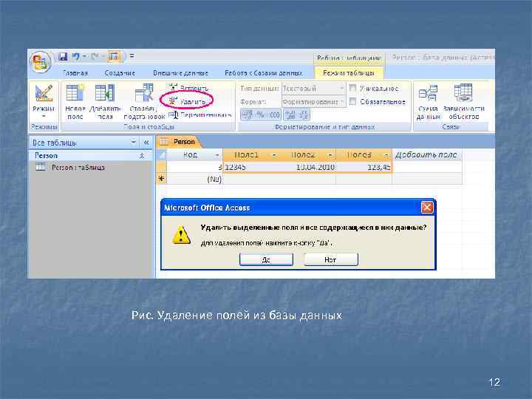The image size is (532, 399).
Task: Apply the currency number format icon
Action: coord(247,115)
